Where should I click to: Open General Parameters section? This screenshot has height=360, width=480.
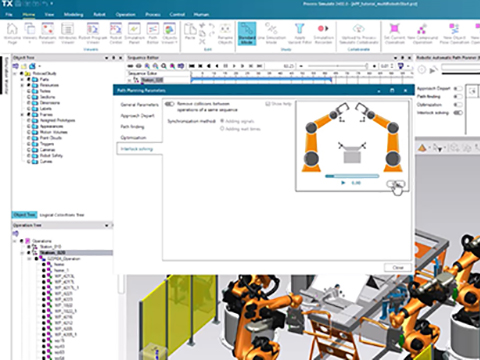click(x=139, y=105)
